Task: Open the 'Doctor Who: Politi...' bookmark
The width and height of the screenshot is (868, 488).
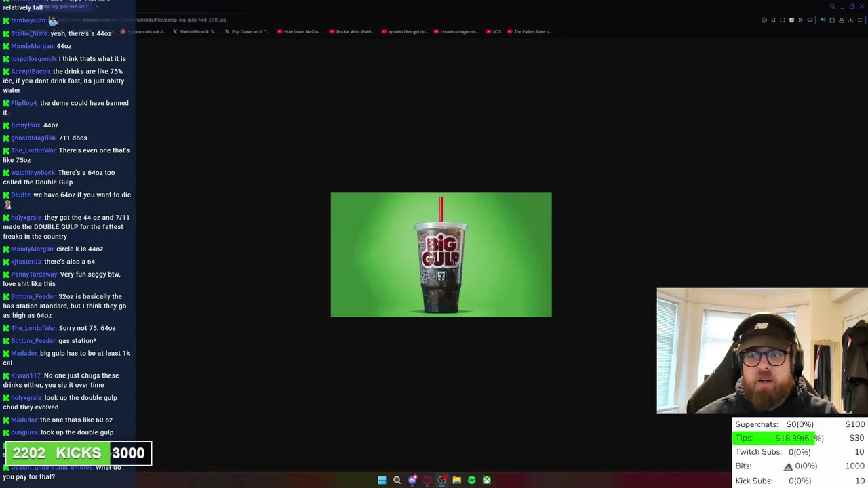Action: 352,31
